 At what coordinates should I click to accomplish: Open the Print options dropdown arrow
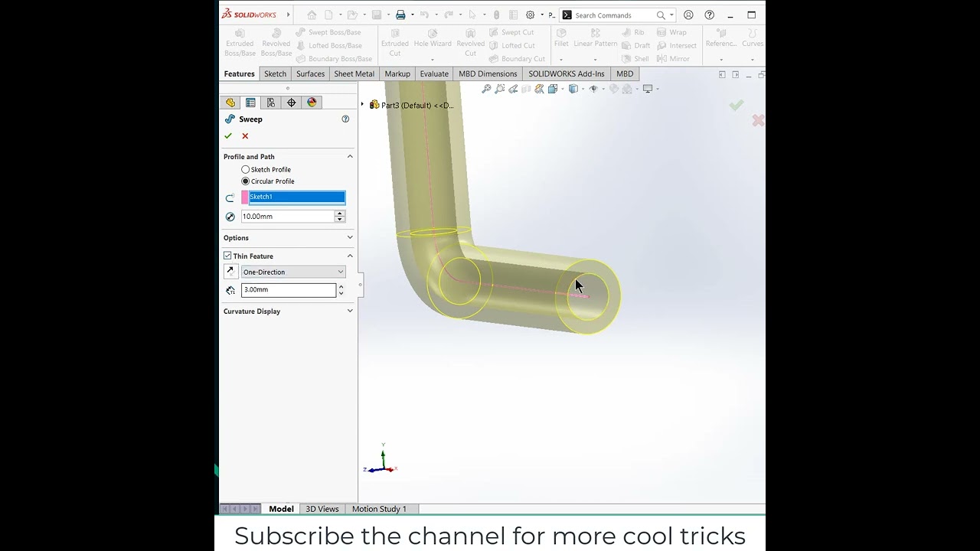413,15
